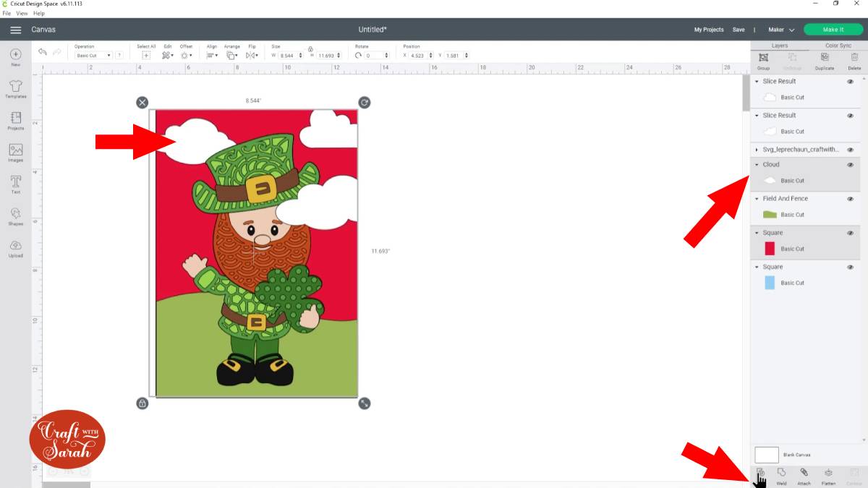
Task: Switch to the Color Sync tab
Action: tap(838, 46)
